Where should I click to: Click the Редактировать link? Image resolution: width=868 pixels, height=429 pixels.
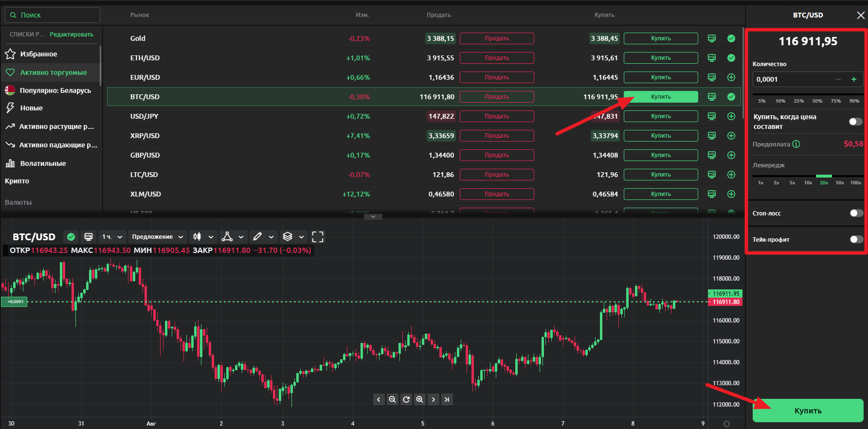click(x=72, y=35)
